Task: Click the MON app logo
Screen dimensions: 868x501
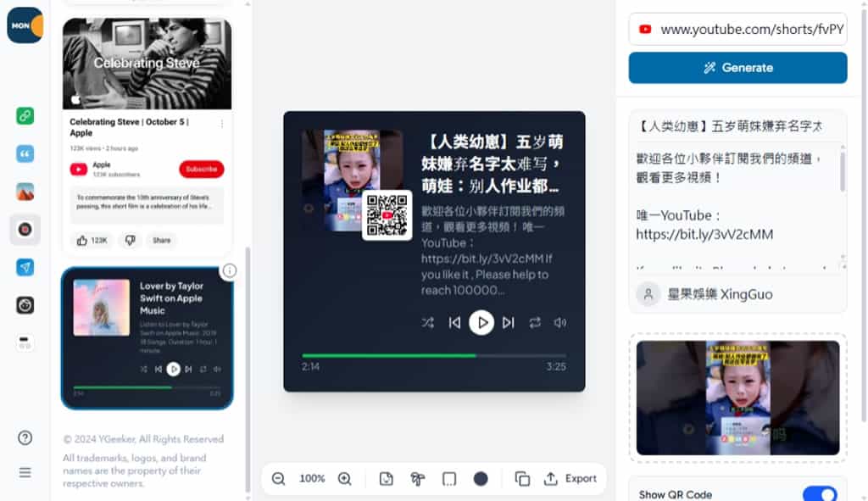Action: tap(25, 25)
